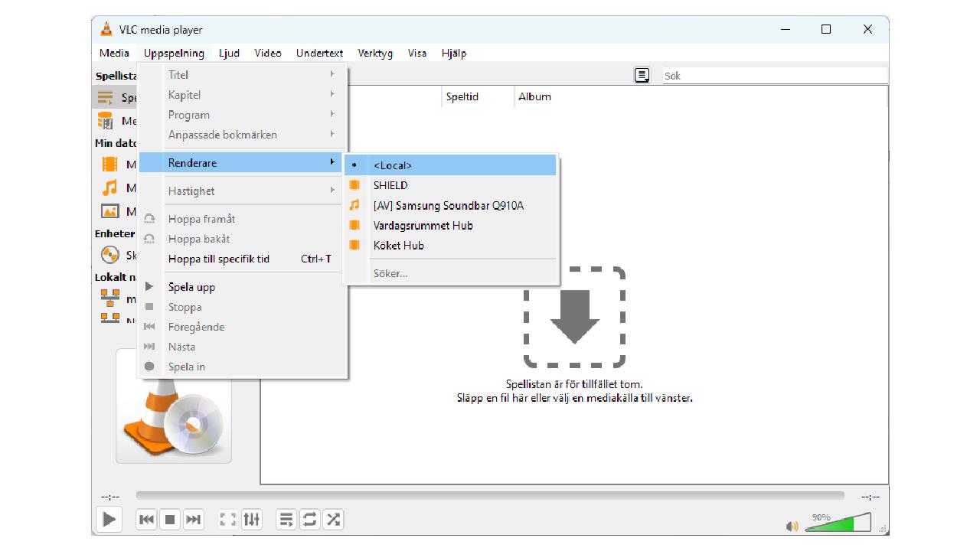Change the playlist view mode icon
Viewport: 980px width, 551px height.
click(642, 75)
